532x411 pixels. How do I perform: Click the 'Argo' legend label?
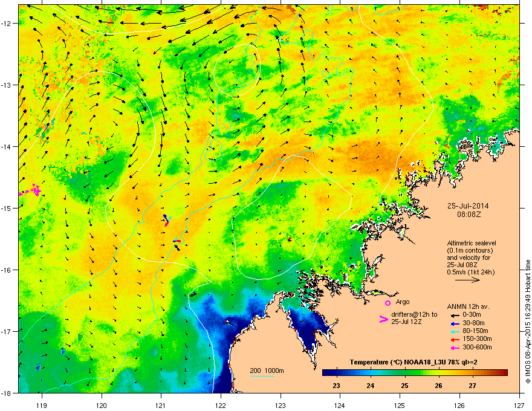403,302
